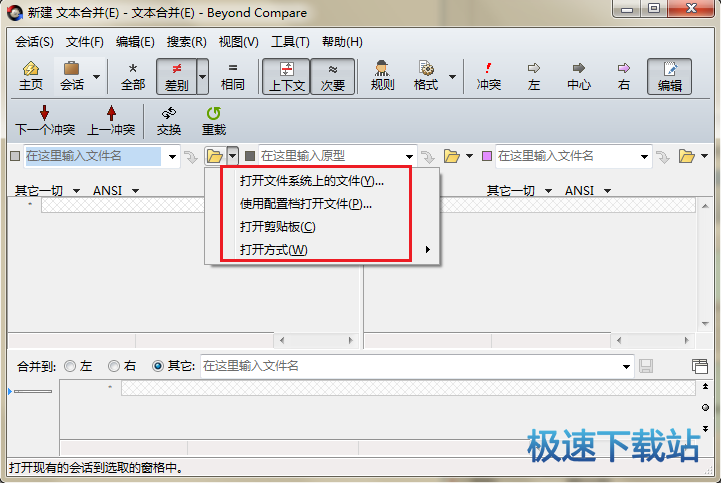The width and height of the screenshot is (721, 483).
Task: Click the dark center pane color square
Action: click(x=250, y=156)
